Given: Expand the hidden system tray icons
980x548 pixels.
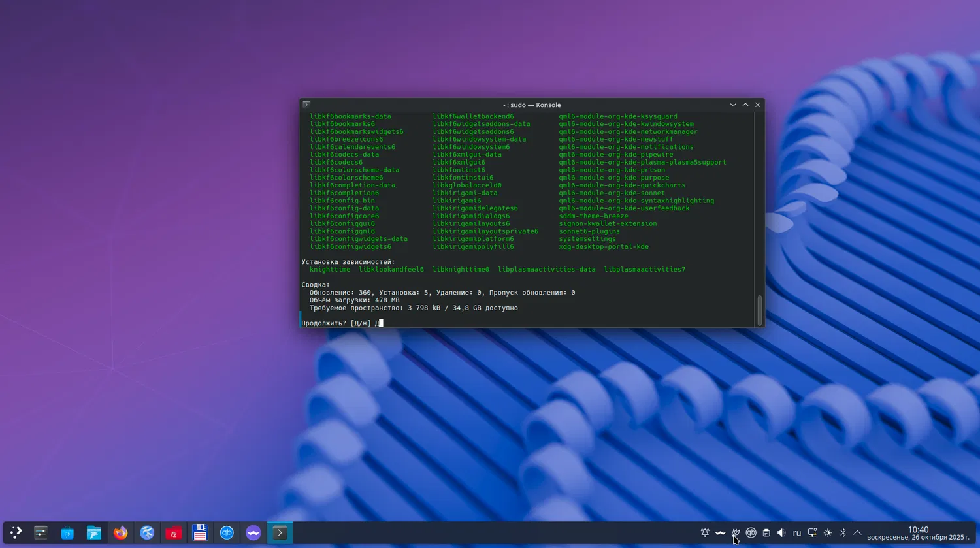Looking at the screenshot, I should click(x=857, y=533).
